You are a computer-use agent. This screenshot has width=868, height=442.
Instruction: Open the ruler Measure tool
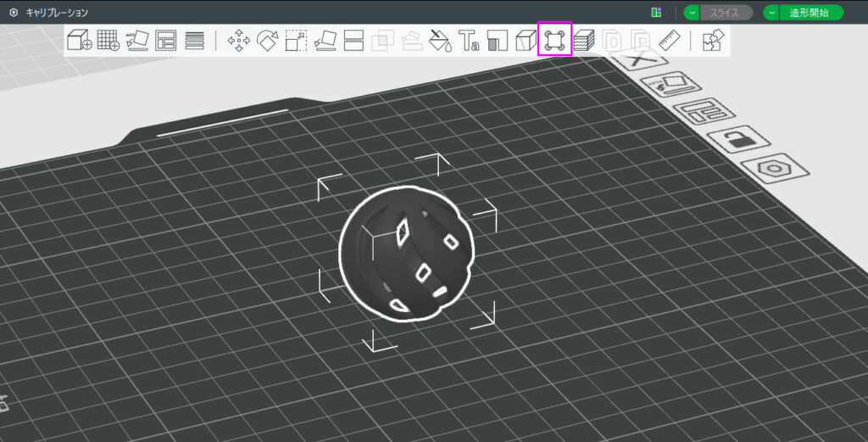[x=670, y=40]
